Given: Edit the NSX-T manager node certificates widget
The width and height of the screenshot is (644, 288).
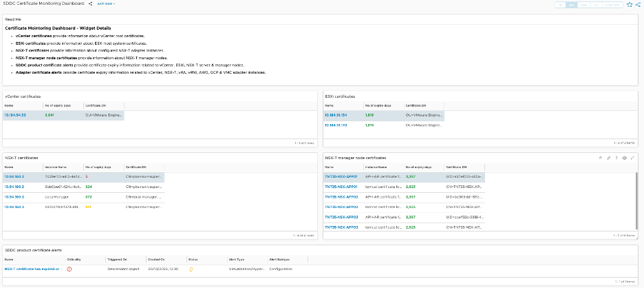Looking at the screenshot, I should (x=608, y=158).
